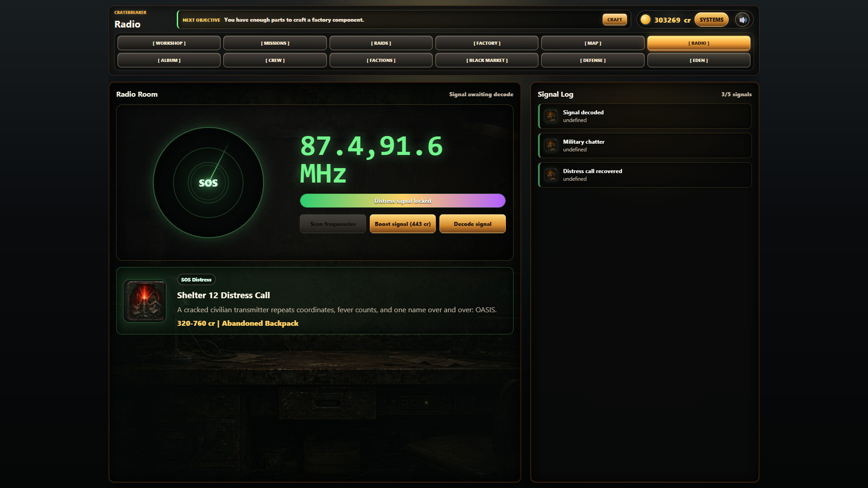This screenshot has height=488, width=868.
Task: Switch to the Missions tab
Action: pyautogui.click(x=275, y=43)
